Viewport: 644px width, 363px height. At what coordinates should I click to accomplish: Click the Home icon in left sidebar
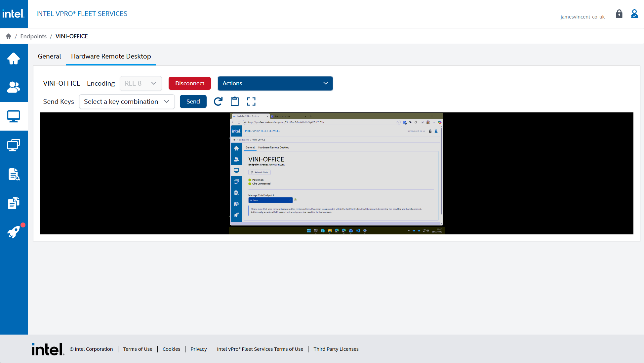tap(14, 59)
